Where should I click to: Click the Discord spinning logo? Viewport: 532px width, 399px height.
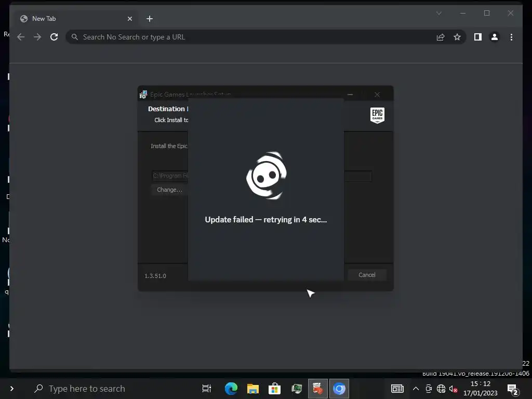pyautogui.click(x=267, y=176)
